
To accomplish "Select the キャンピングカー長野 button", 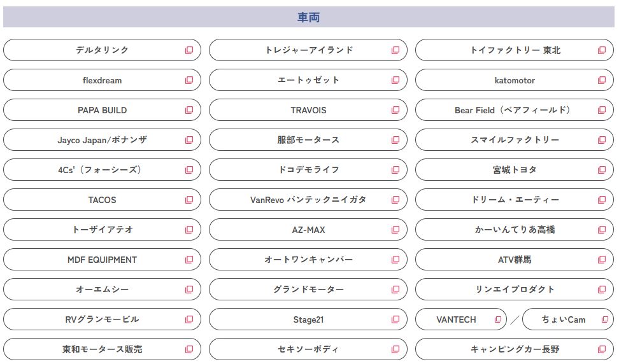I will 515,349.
